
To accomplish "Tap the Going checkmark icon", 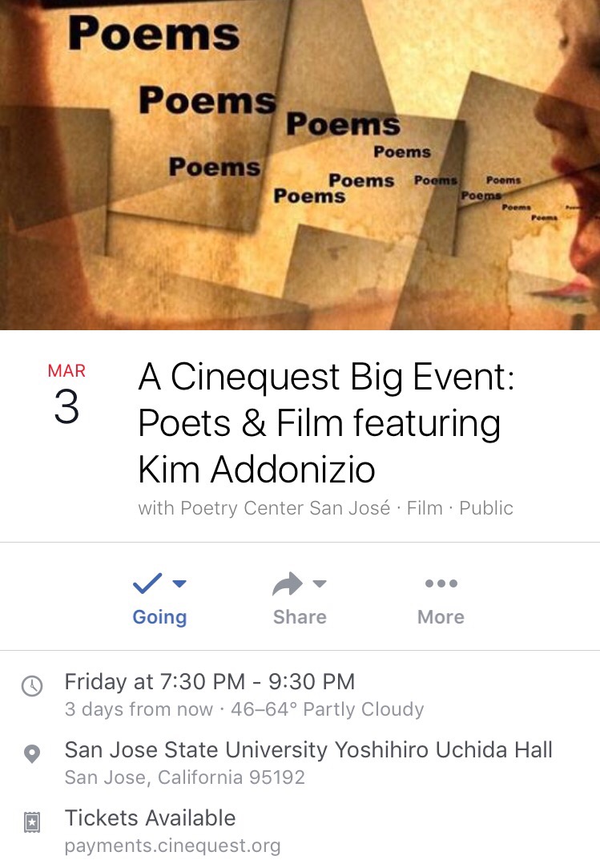I will pos(147,583).
